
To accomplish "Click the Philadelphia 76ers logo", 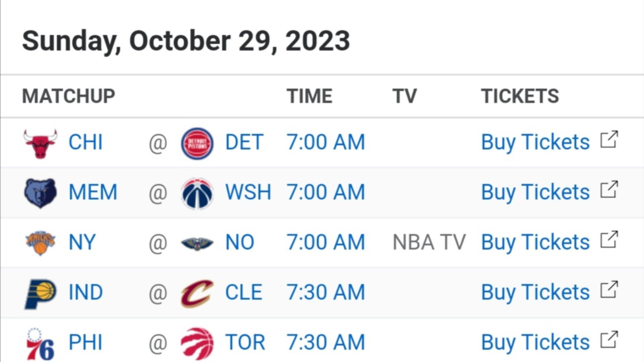I will (40, 344).
